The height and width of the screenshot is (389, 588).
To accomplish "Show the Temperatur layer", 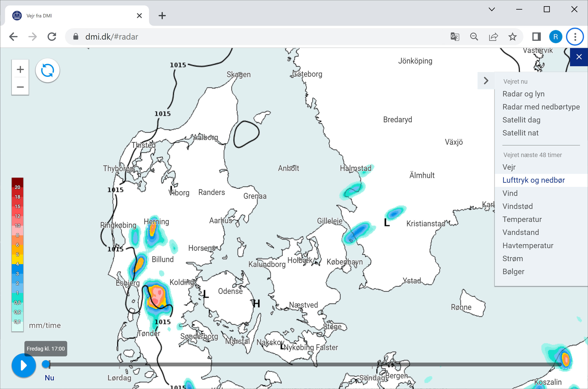I will [522, 219].
